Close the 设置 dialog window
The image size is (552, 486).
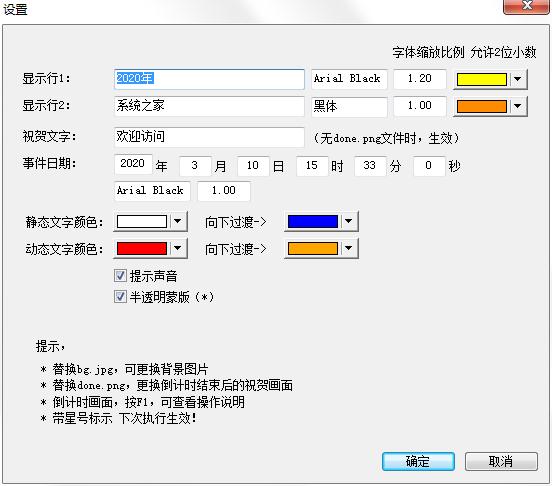click(x=527, y=6)
